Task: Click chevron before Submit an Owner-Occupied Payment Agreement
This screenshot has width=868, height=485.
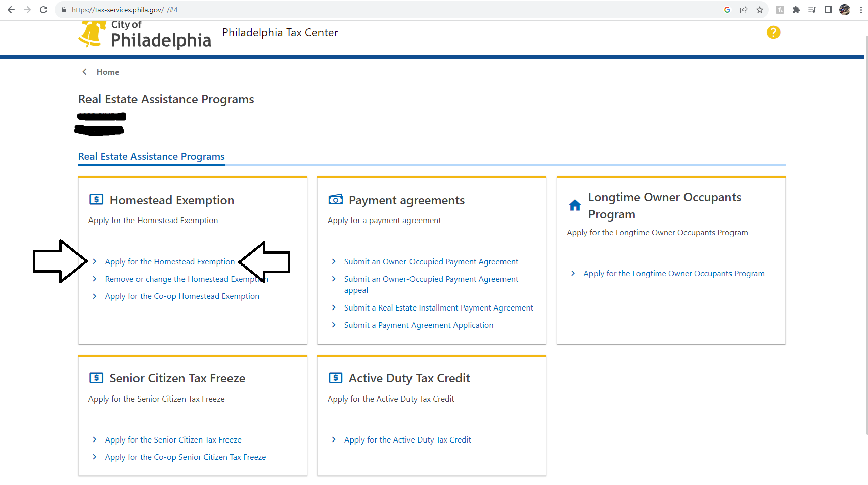Action: pyautogui.click(x=334, y=261)
